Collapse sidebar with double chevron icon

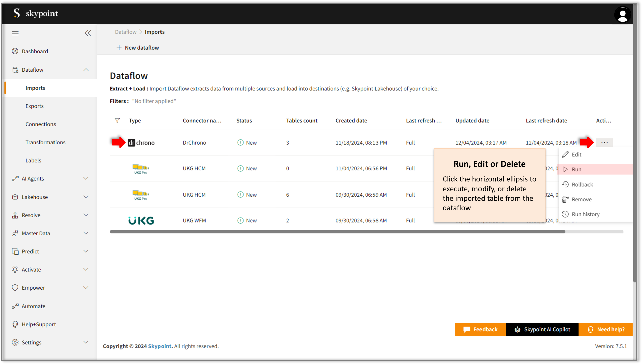click(x=88, y=33)
